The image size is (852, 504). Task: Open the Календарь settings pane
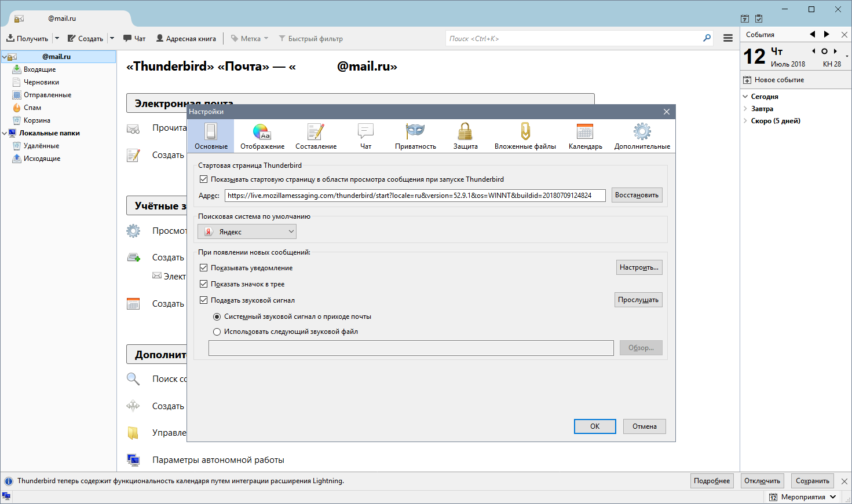pos(585,136)
